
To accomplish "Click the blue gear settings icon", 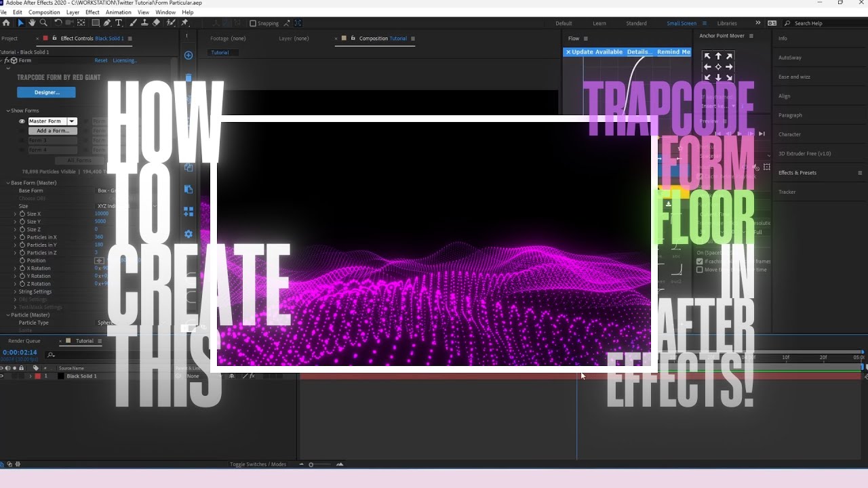I will tap(189, 234).
